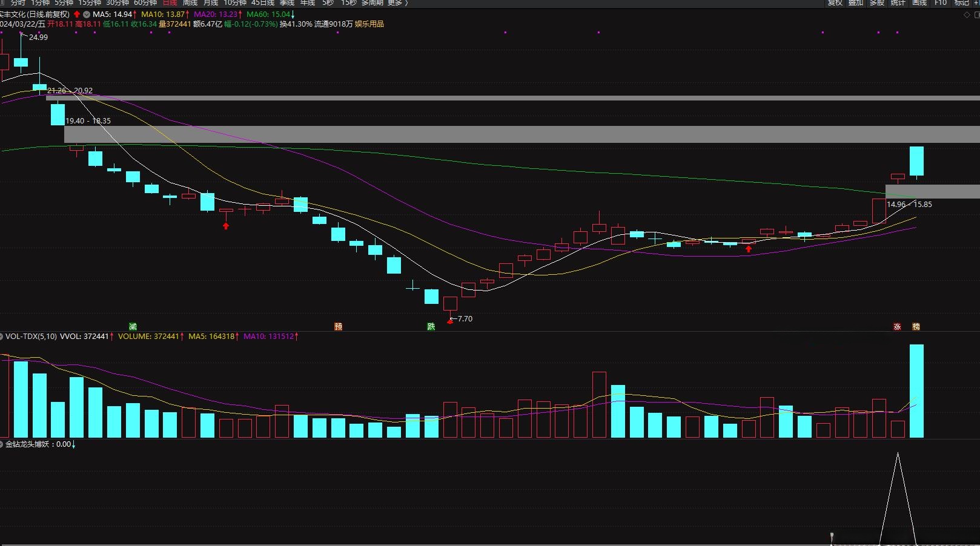Click the 娱乐用品 sector link
Image resolution: width=980 pixels, height=546 pixels.
click(369, 24)
